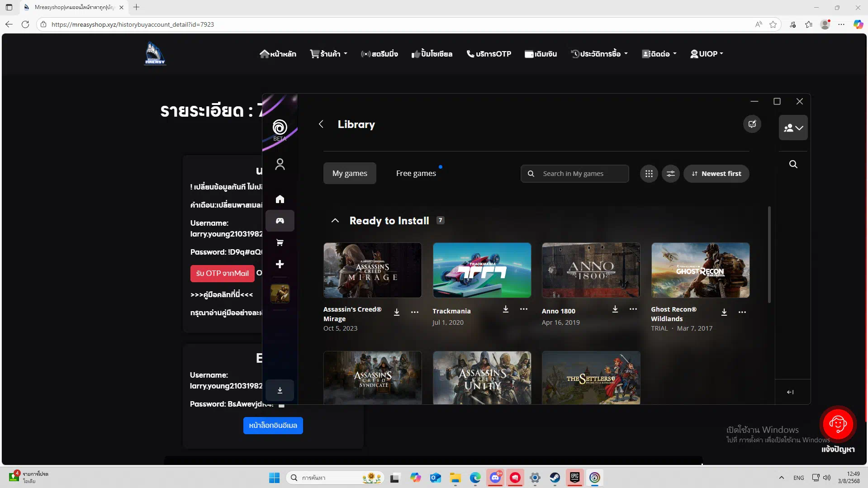This screenshot has height=488, width=868.
Task: Focus the Search in My games field
Action: coord(575,174)
